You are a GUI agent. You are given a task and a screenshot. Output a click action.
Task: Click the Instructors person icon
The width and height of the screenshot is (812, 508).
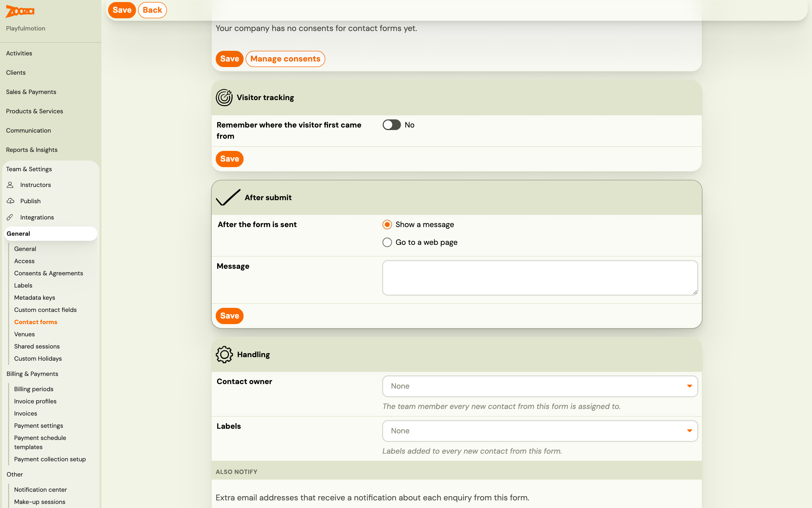point(10,185)
